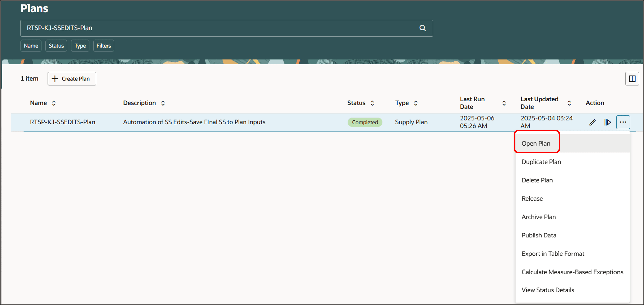Select Publish Data menu option
This screenshot has width=644, height=305.
(539, 235)
